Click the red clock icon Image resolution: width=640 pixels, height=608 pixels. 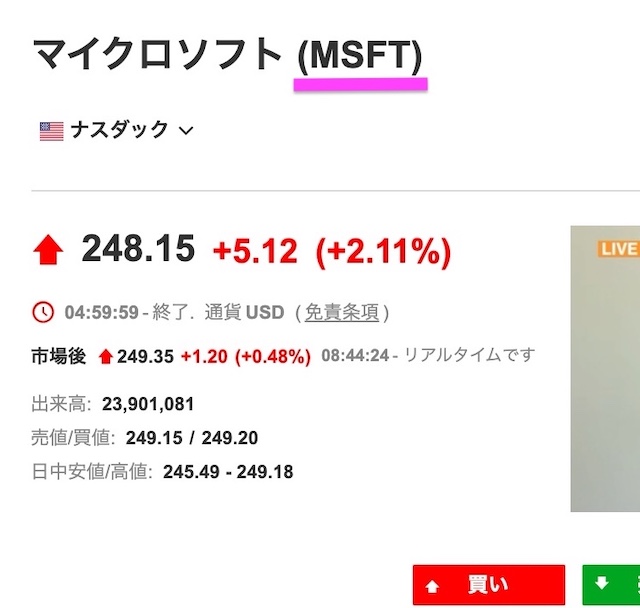point(44,312)
